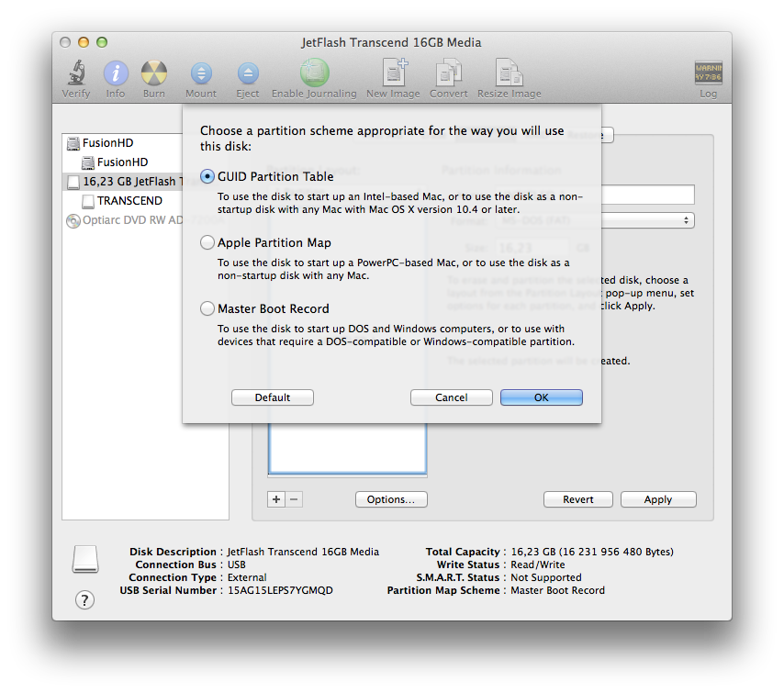The height and width of the screenshot is (693, 784).
Task: Confirm partition scheme with OK
Action: click(542, 397)
